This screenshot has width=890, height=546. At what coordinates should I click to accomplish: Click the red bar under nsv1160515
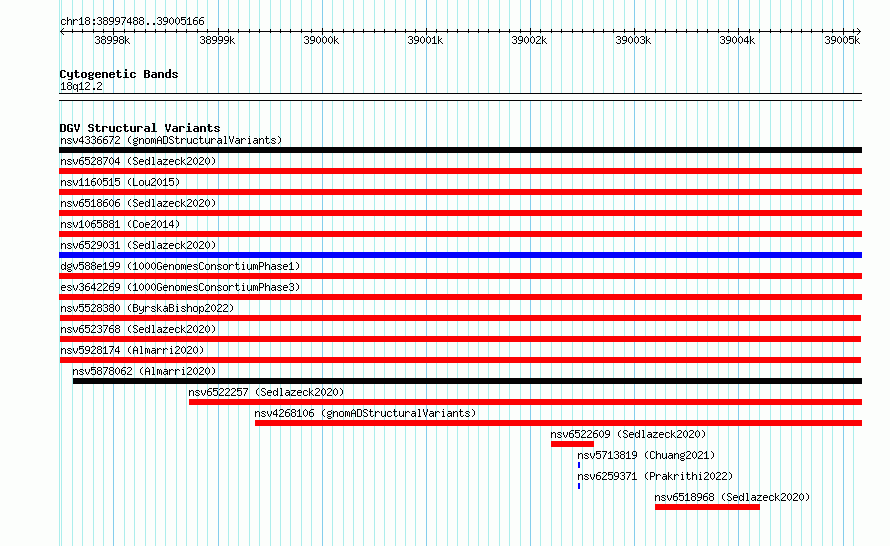[460, 192]
